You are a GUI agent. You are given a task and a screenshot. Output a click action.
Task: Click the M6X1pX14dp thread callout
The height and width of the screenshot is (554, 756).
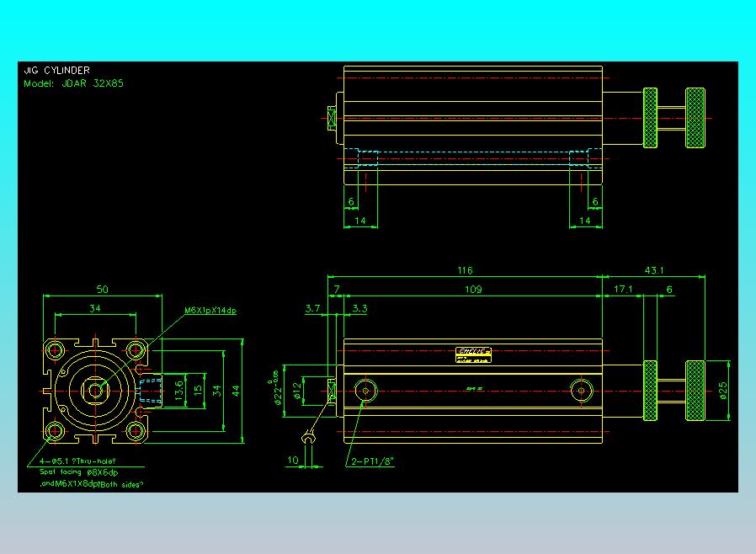coord(210,311)
